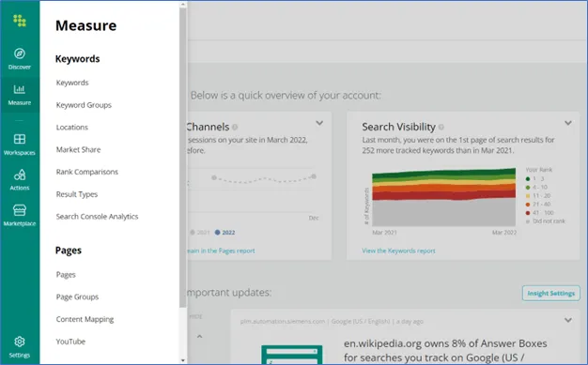This screenshot has height=365, width=588.
Task: Open YouTube menu item
Action: 70,342
